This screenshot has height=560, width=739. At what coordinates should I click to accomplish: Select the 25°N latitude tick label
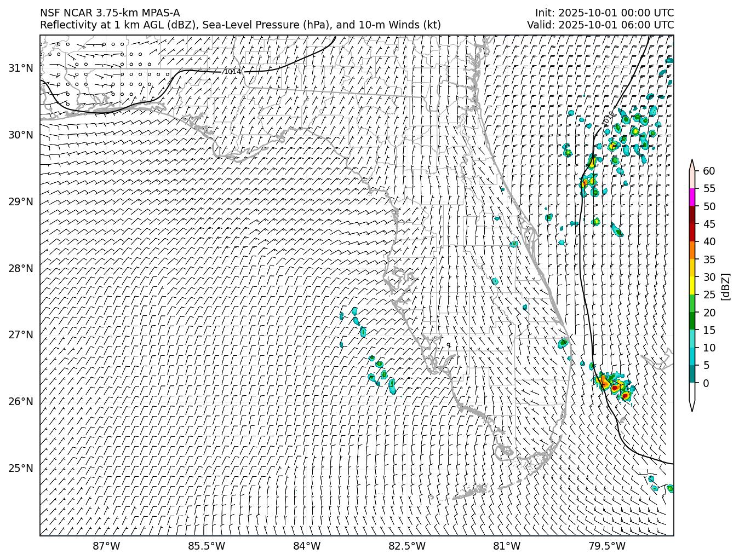point(21,468)
